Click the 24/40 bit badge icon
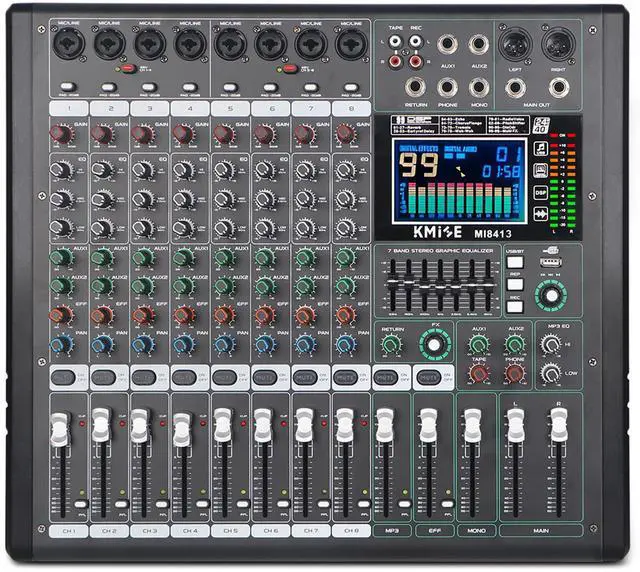This screenshot has height=572, width=640. tap(542, 126)
